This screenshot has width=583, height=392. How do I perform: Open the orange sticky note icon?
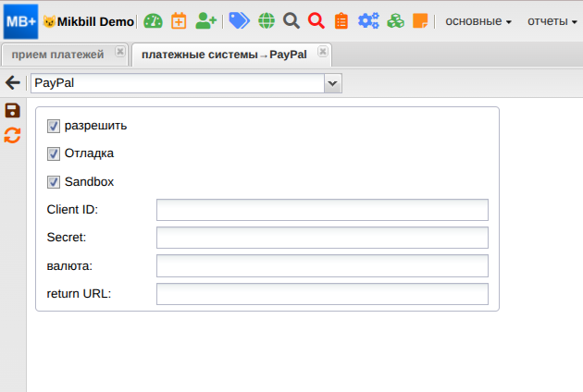tap(420, 21)
